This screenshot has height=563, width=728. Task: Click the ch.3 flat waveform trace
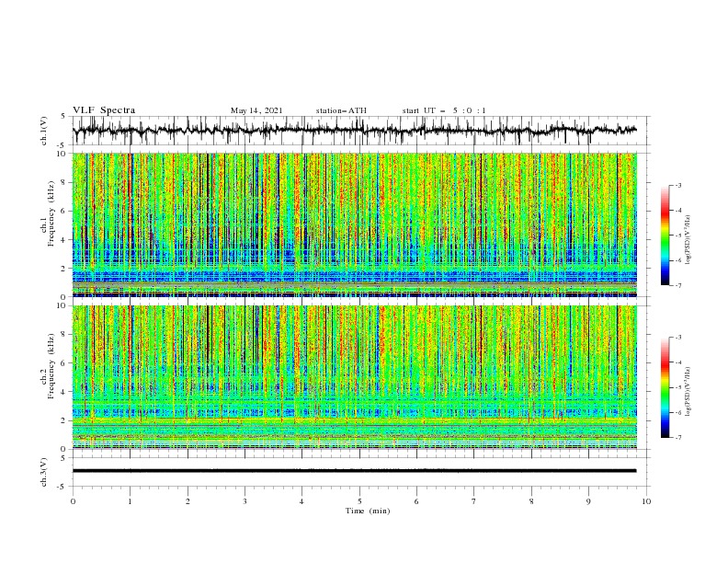[354, 471]
